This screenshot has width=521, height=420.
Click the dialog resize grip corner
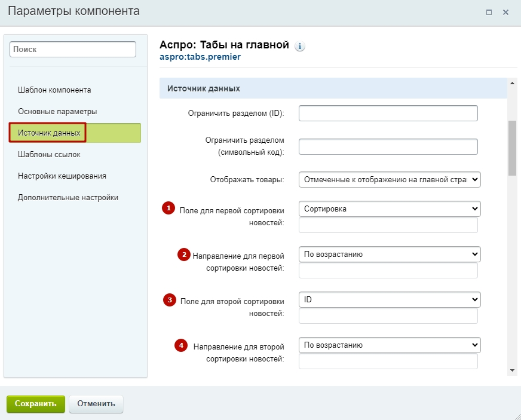pyautogui.click(x=517, y=416)
